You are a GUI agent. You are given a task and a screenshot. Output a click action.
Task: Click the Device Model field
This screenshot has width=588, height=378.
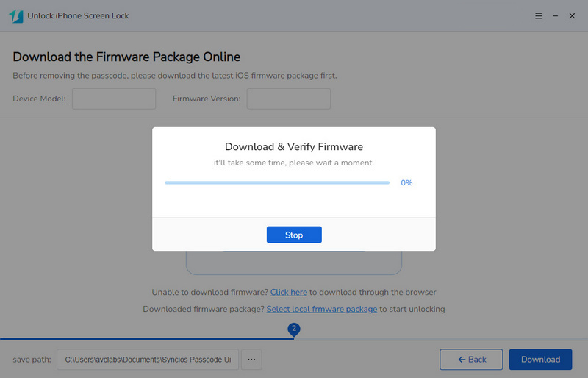click(114, 99)
